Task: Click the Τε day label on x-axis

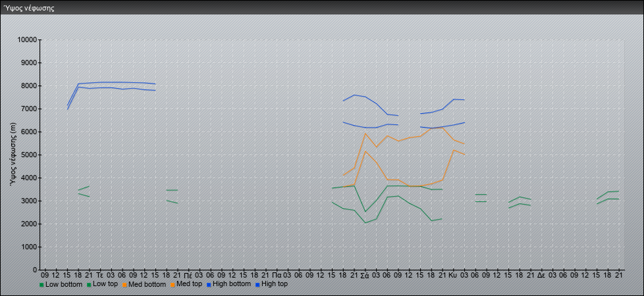Action: (x=100, y=275)
